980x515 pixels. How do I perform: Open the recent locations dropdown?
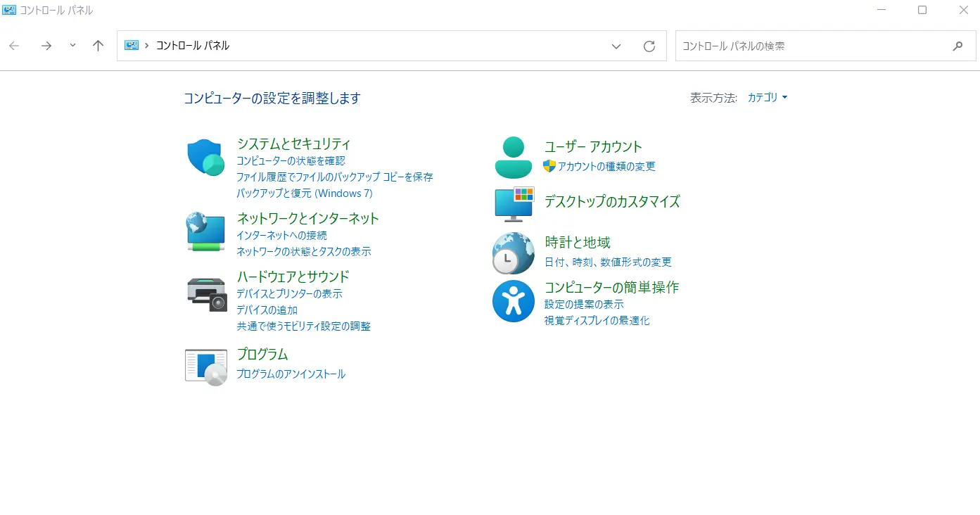point(72,46)
